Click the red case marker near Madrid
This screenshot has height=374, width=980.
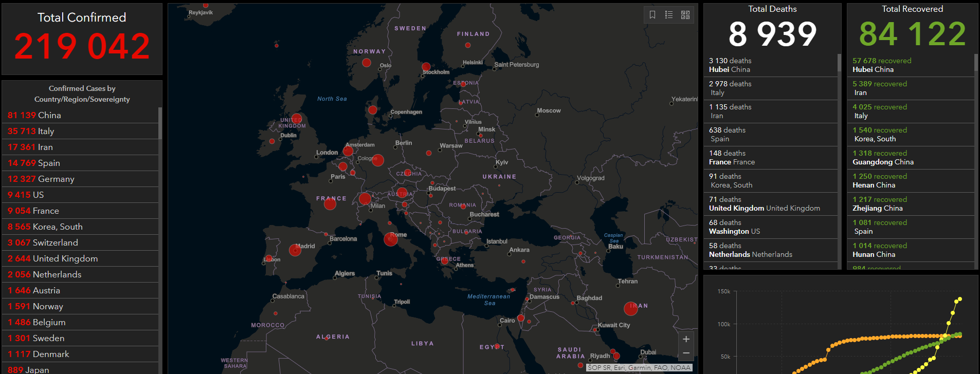click(x=295, y=250)
